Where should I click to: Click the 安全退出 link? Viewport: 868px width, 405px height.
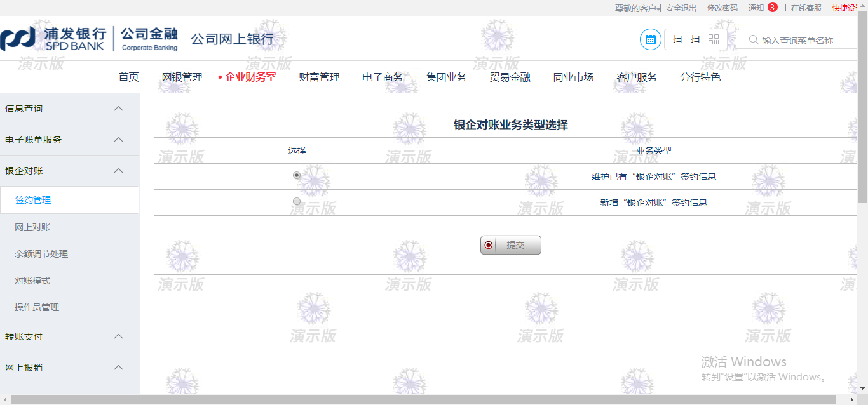[x=681, y=8]
